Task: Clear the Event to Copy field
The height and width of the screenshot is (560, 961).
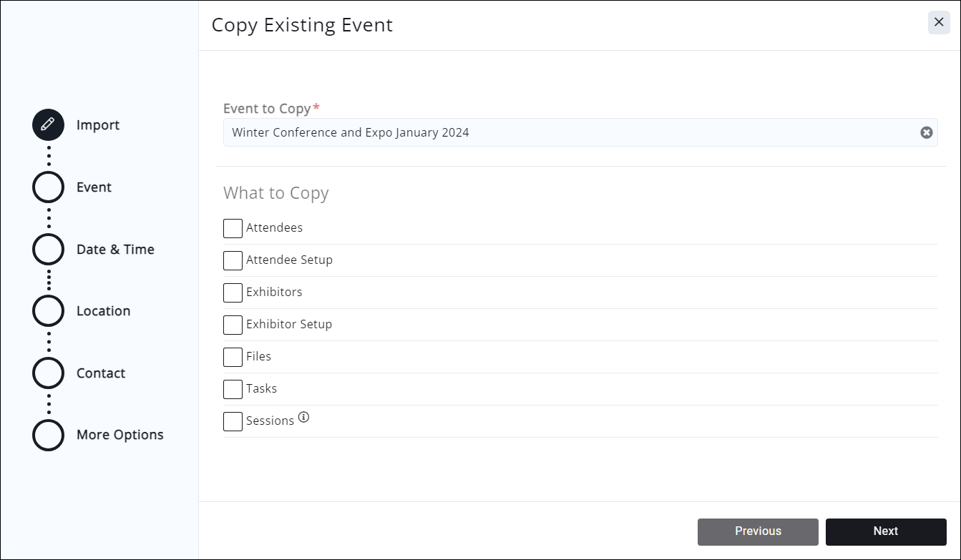Action: pos(926,133)
